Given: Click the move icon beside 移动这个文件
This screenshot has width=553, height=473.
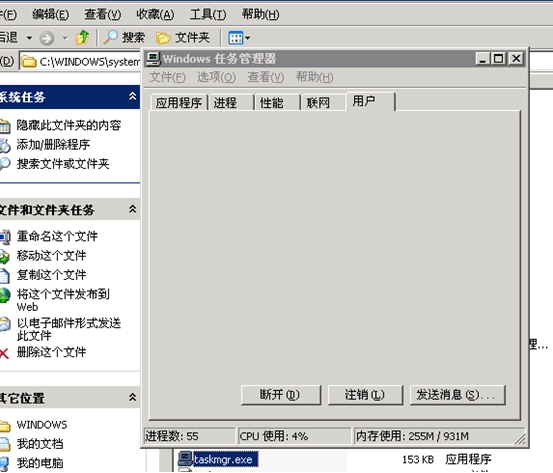Looking at the screenshot, I should coord(5,256).
